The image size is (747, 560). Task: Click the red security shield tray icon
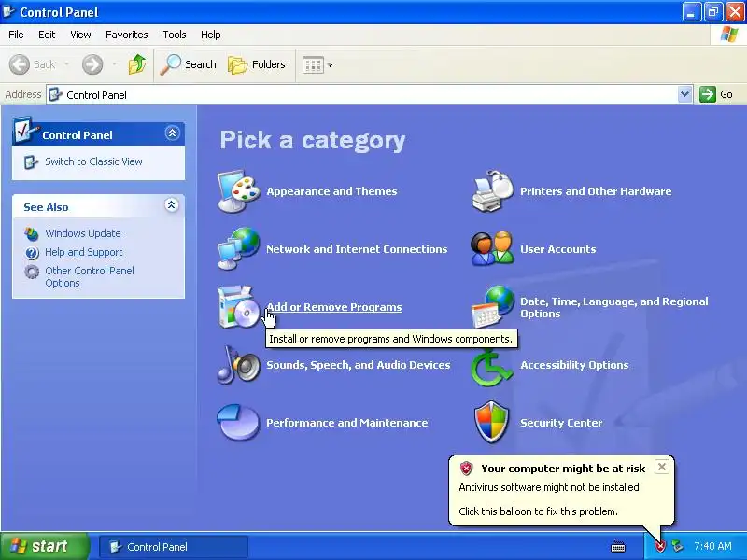tap(660, 546)
